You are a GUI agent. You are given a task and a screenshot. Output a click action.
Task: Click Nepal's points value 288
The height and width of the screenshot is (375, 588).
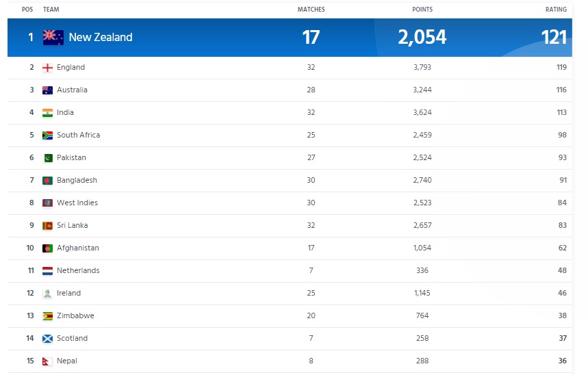[422, 361]
